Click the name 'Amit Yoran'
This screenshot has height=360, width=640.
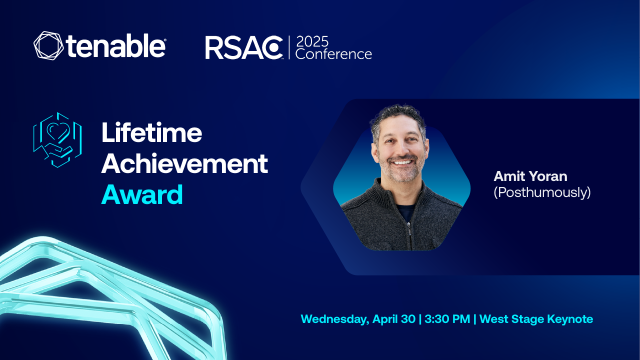(x=530, y=176)
